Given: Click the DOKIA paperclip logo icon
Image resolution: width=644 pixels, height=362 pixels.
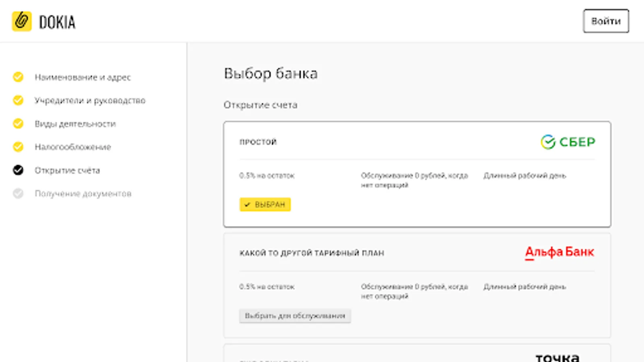Looking at the screenshot, I should coord(22,21).
